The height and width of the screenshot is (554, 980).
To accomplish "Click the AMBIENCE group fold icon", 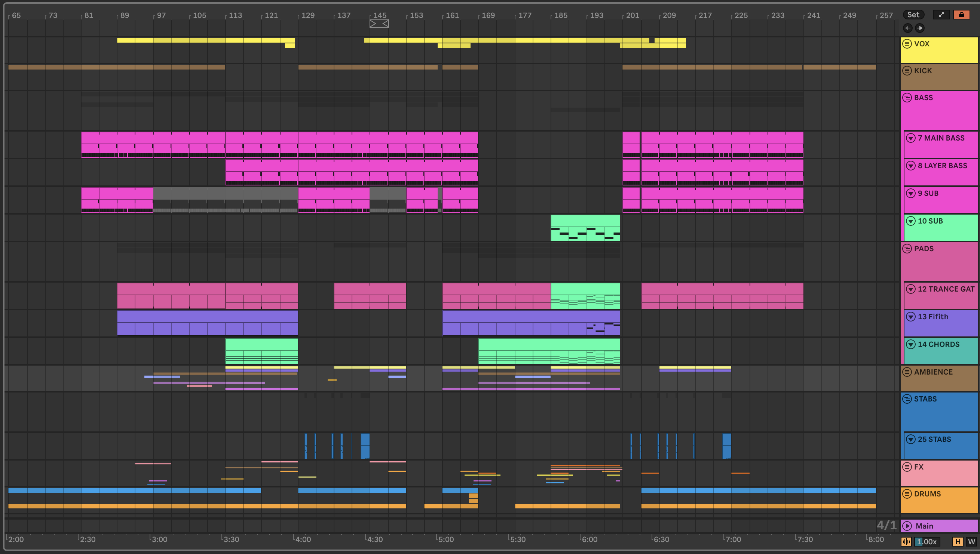I will pyautogui.click(x=907, y=372).
